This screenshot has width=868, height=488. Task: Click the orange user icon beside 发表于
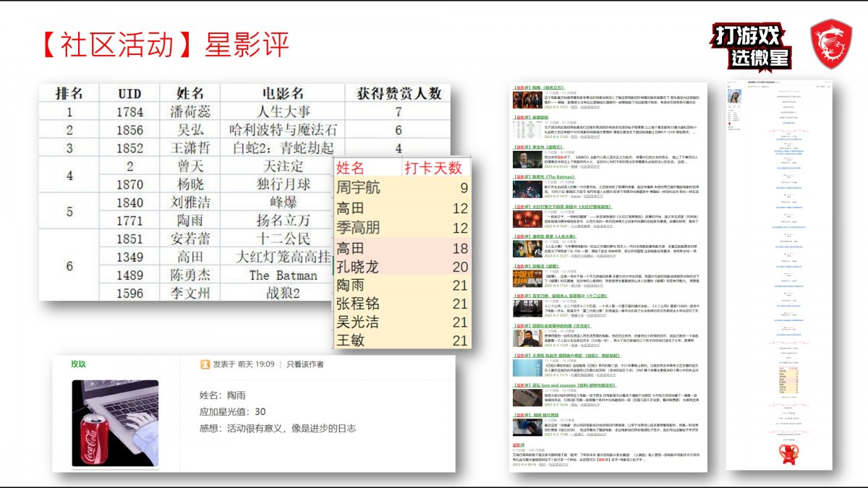pos(205,364)
